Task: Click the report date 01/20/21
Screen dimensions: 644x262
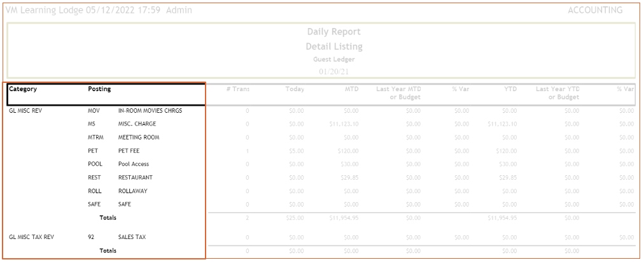Action: coord(333,71)
